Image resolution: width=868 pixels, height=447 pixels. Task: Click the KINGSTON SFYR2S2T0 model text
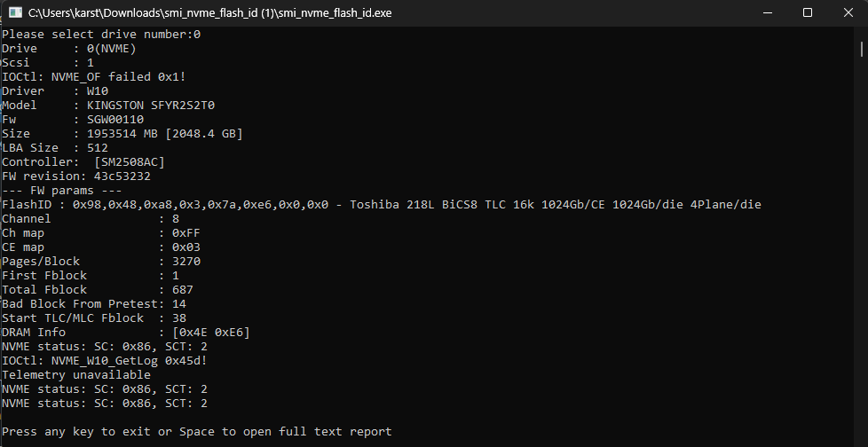[x=151, y=105]
